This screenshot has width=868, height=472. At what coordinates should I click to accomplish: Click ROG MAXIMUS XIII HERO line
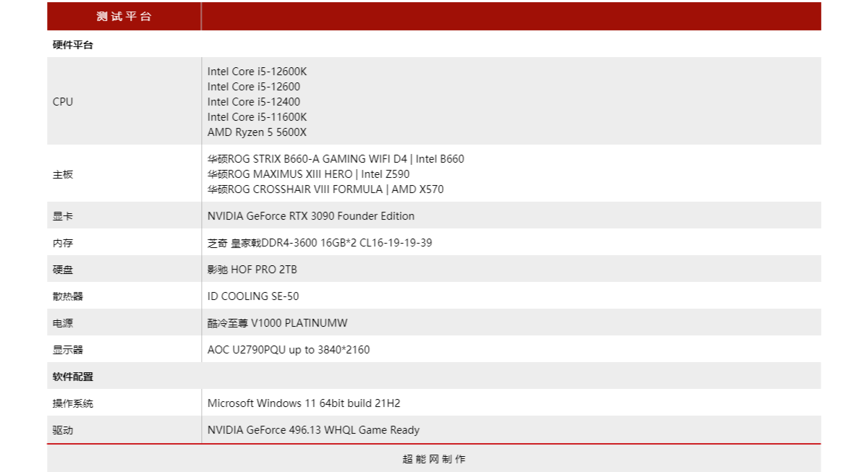[308, 174]
